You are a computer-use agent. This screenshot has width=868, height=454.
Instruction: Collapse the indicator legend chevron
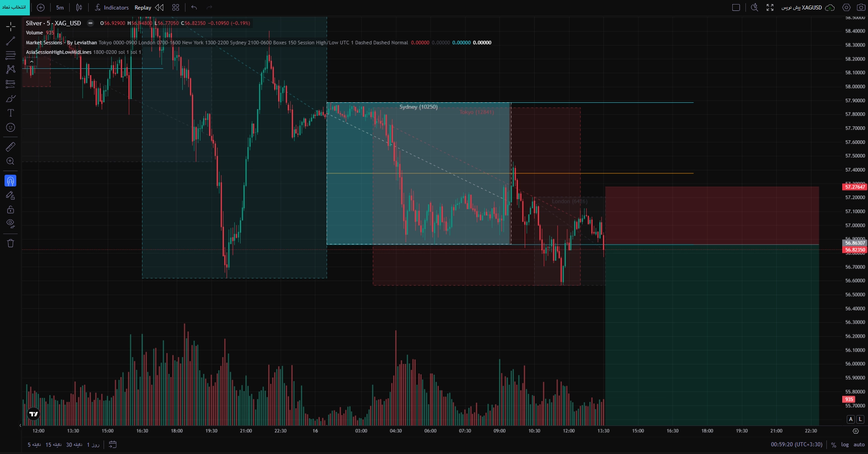coord(32,62)
